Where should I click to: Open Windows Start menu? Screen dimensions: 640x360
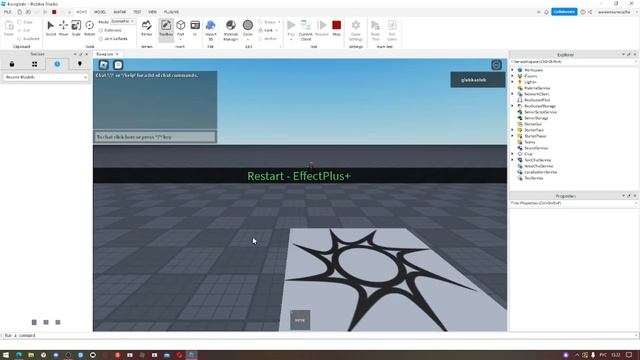pos(6,355)
